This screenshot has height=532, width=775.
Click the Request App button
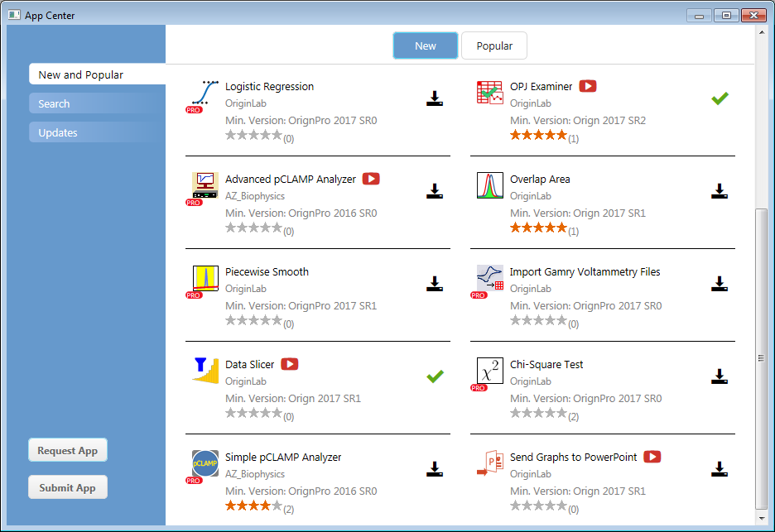(x=68, y=450)
